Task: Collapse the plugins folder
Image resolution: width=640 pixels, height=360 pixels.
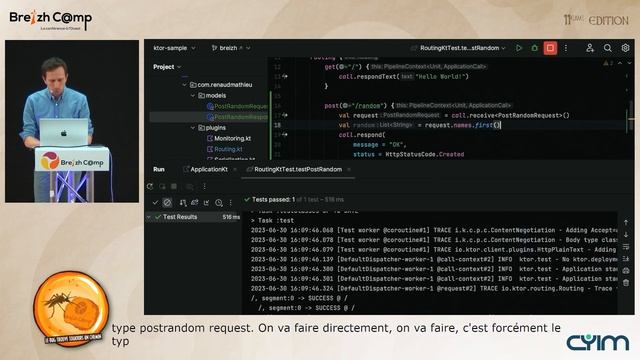Action: pos(193,128)
